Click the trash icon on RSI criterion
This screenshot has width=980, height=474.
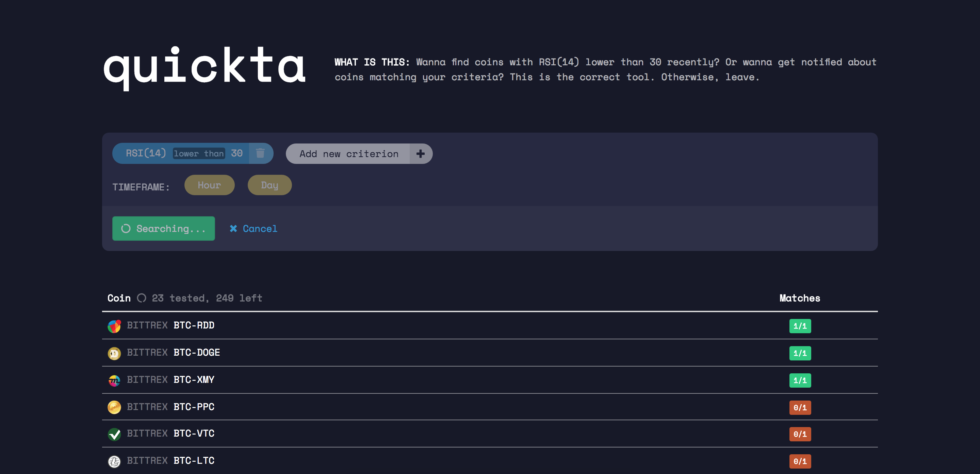(x=260, y=153)
